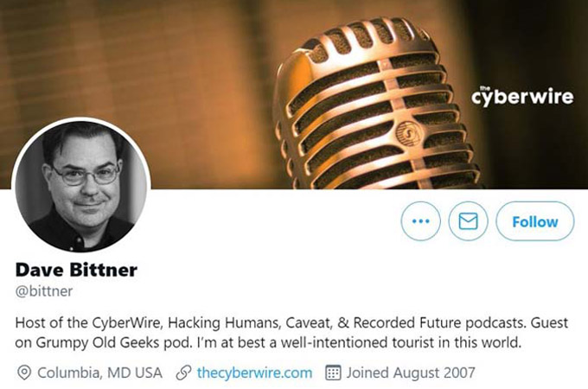588x389 pixels.
Task: Click the Joined August 2007 text
Action: click(411, 373)
